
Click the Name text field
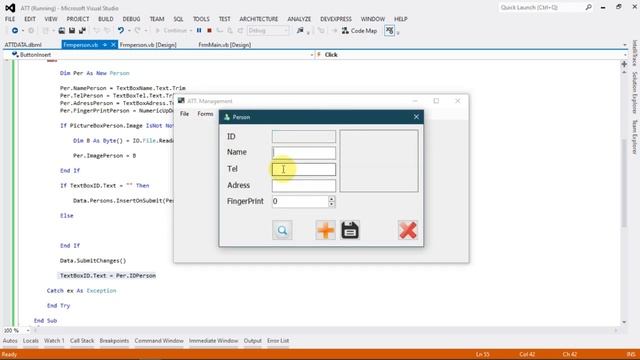pyautogui.click(x=304, y=153)
